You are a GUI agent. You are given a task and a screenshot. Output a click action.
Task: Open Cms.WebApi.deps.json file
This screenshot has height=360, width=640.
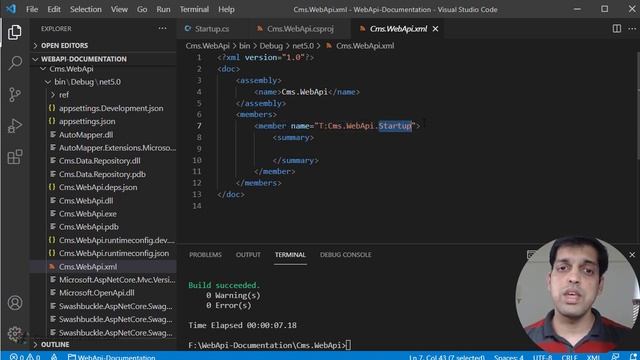(x=103, y=187)
